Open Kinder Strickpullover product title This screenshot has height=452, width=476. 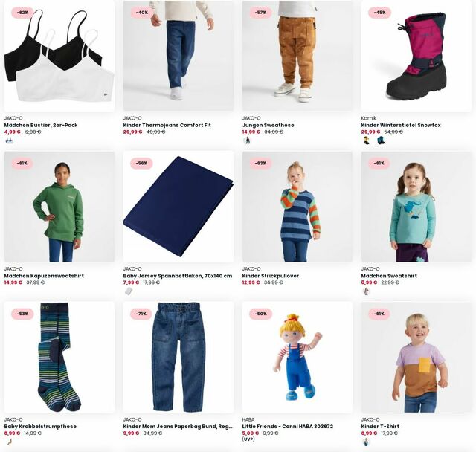(271, 276)
